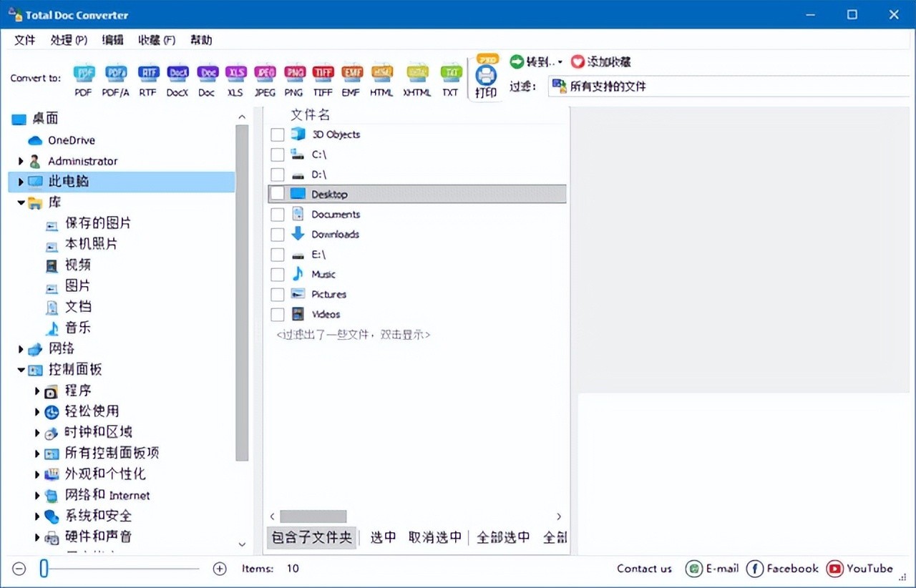Select 音乐 library item
916x588 pixels.
(77, 328)
